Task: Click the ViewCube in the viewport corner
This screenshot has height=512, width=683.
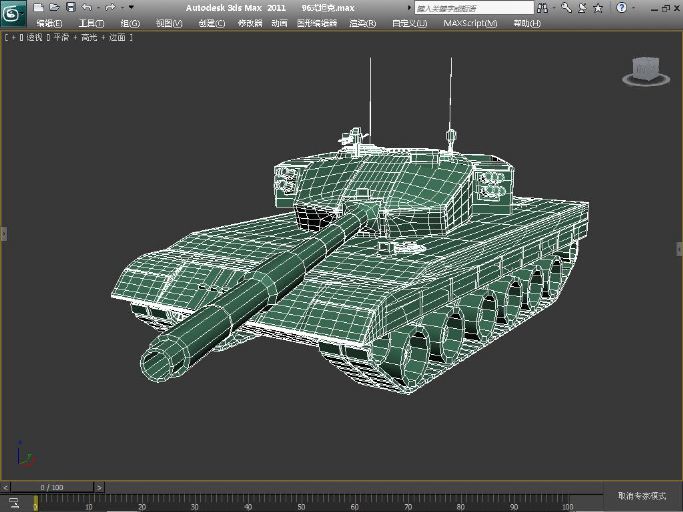Action: [x=646, y=71]
